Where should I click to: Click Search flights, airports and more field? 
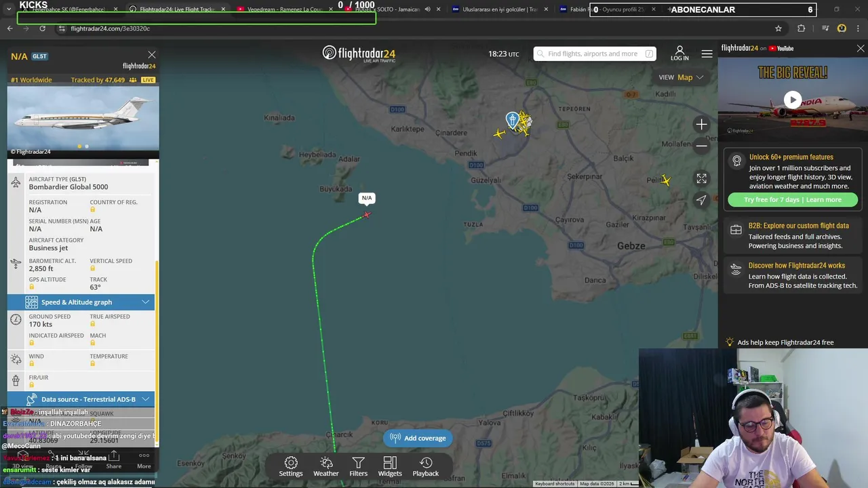coord(595,54)
